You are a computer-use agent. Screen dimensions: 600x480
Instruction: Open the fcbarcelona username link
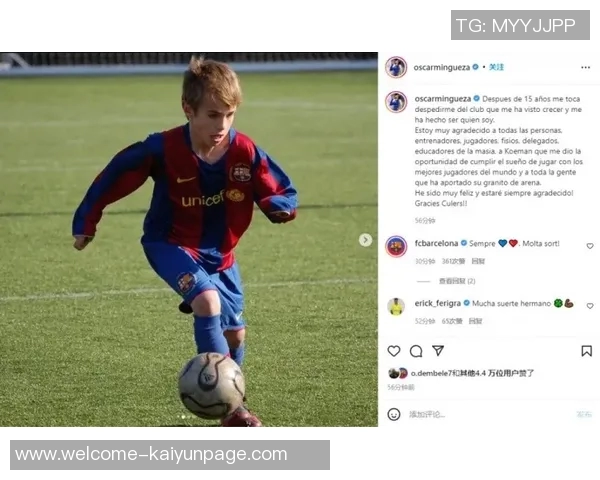tap(436, 243)
